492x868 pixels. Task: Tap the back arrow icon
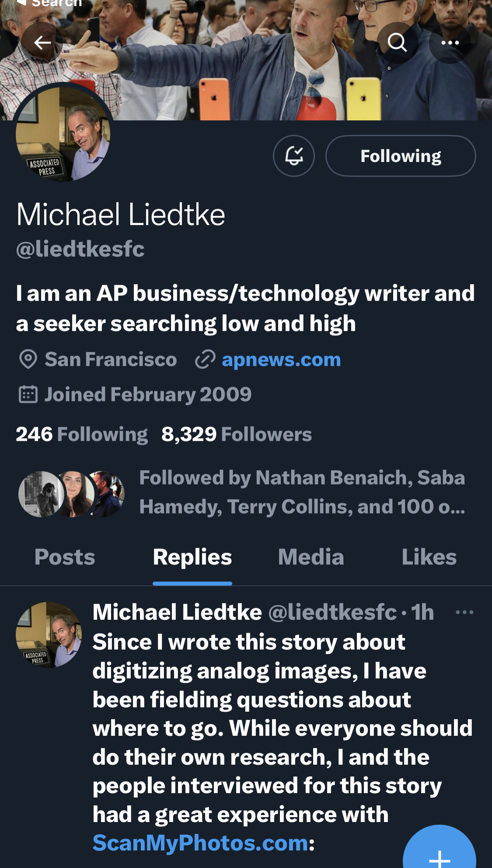(42, 43)
